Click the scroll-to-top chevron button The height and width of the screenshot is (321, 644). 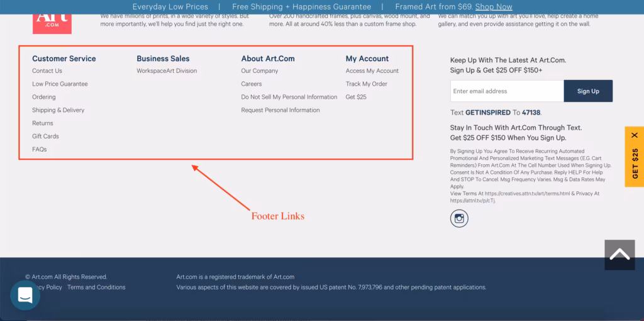[619, 255]
